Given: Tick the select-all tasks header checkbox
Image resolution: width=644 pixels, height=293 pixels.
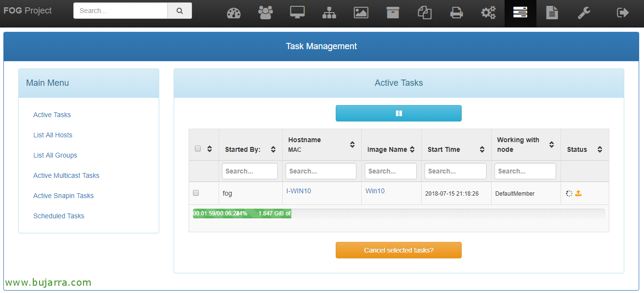Looking at the screenshot, I should [x=198, y=148].
